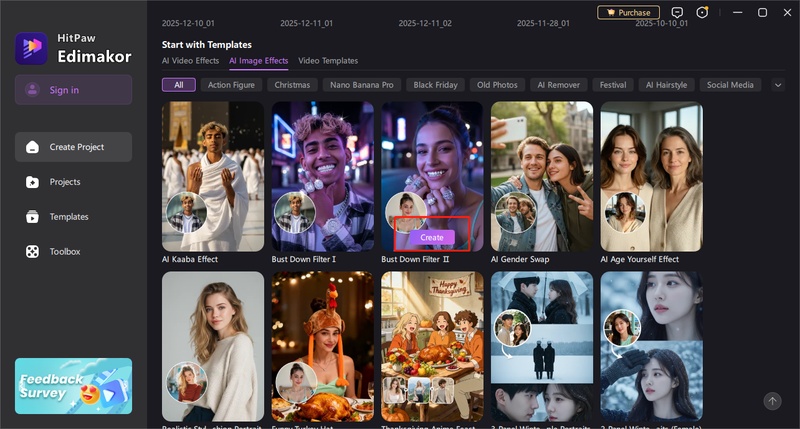Screen dimensions: 800x429
Task: Switch to the AI Video Effects tab
Action: [190, 61]
